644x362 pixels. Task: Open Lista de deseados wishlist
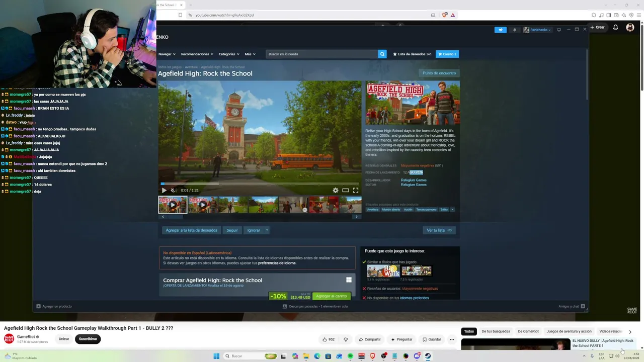point(412,54)
